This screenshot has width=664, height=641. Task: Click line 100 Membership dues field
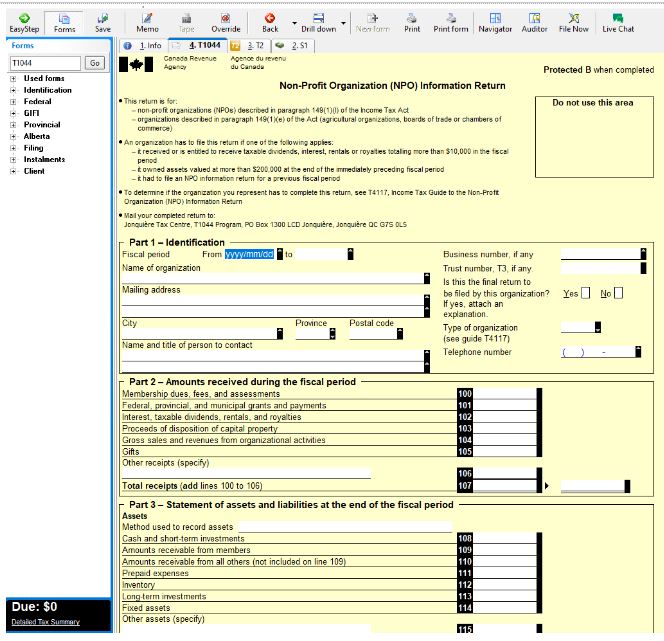click(x=504, y=393)
